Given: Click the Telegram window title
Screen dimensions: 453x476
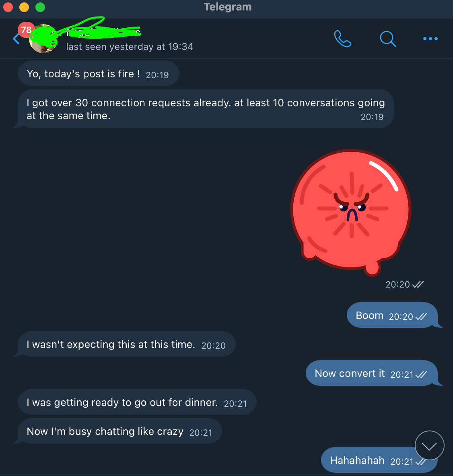Looking at the screenshot, I should coord(227,7).
